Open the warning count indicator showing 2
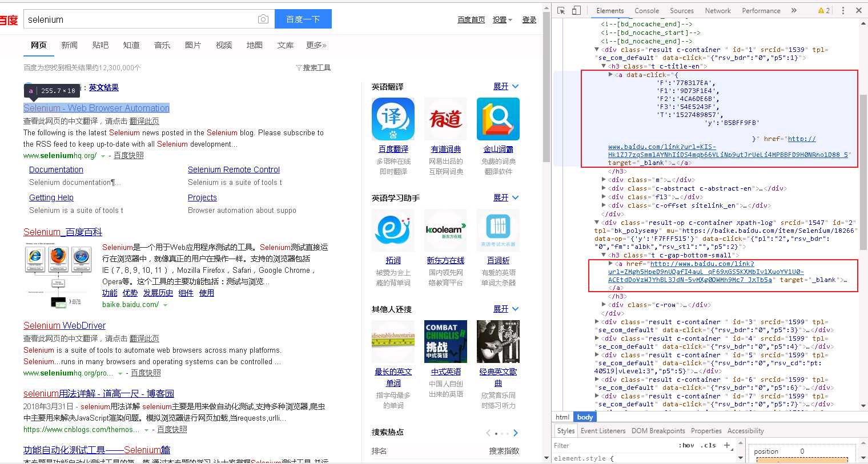Viewport: 868px width, 464px height. (x=824, y=10)
